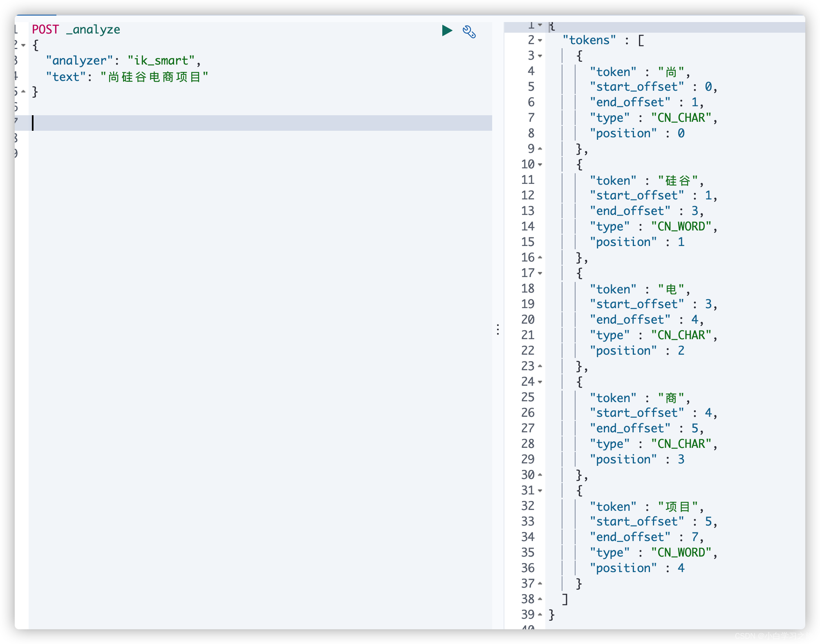Click the "tokens" key in the response

point(589,40)
